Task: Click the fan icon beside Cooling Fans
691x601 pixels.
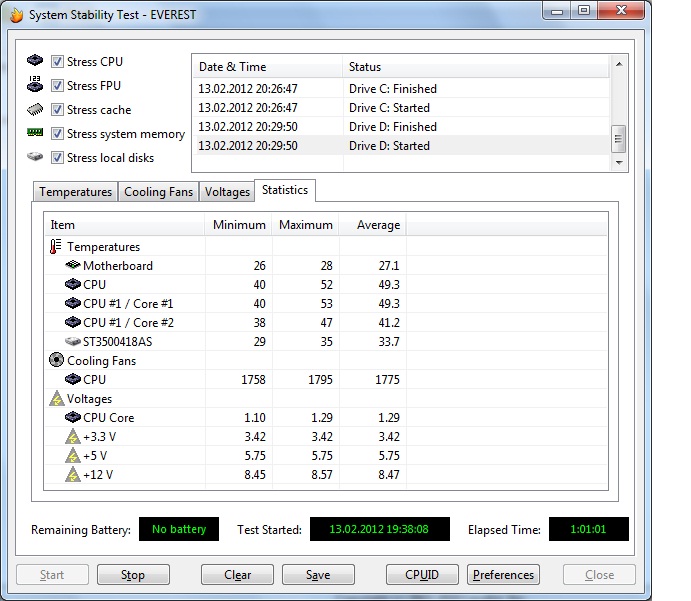Action: tap(56, 361)
